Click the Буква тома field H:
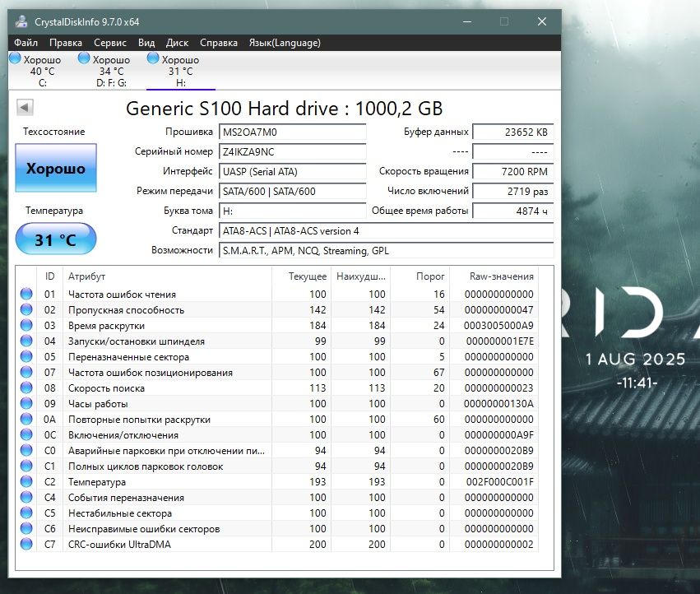The width and height of the screenshot is (700, 594). pos(292,211)
